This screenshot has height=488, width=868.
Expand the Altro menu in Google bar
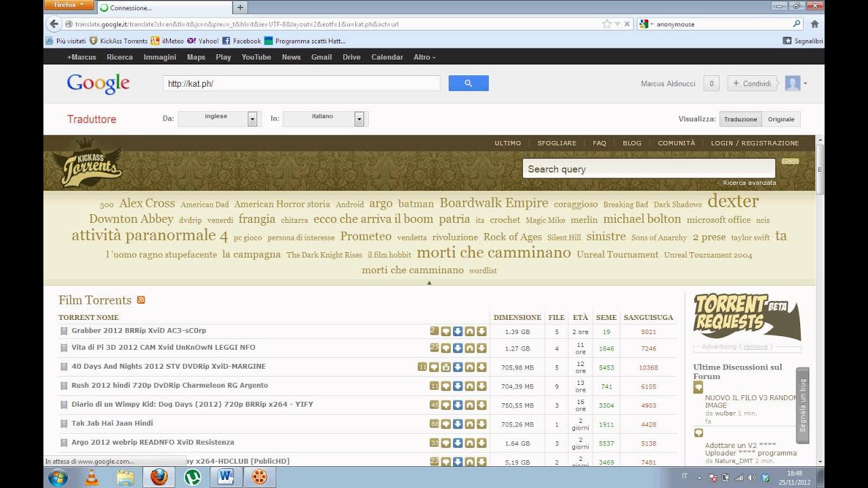point(425,57)
